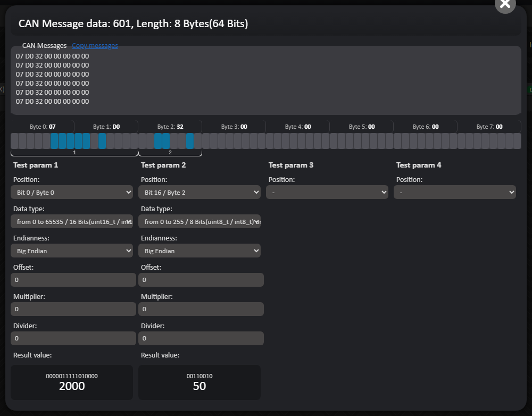Open Test param 3 Position dropdown
This screenshot has width=532, height=416.
click(x=327, y=192)
